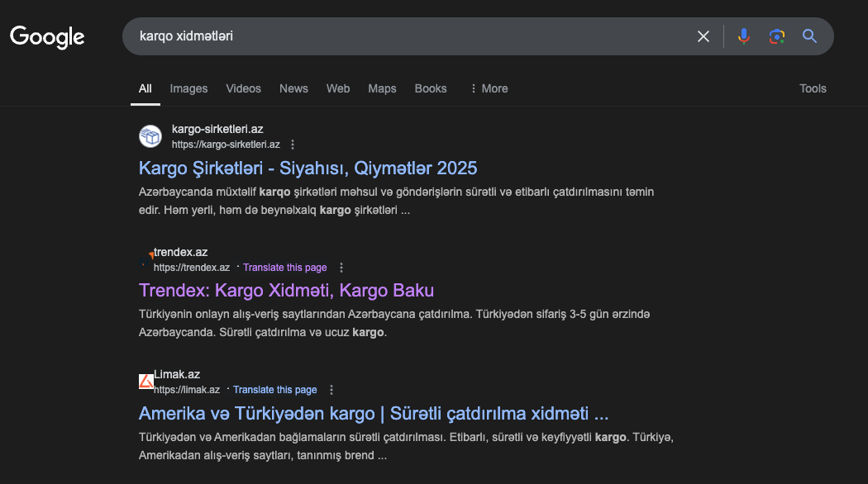Open the three-dot menu beside kargo-sirketleri.az
The width and height of the screenshot is (868, 484).
tap(293, 145)
